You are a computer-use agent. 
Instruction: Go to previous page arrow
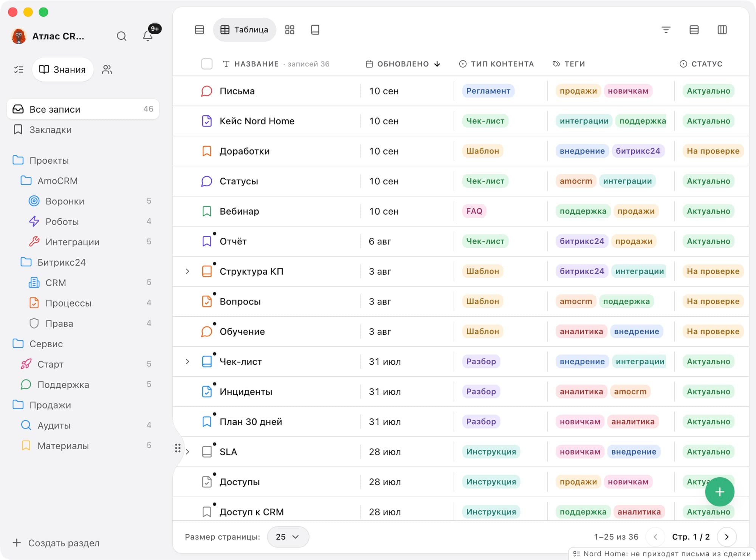tap(655, 537)
